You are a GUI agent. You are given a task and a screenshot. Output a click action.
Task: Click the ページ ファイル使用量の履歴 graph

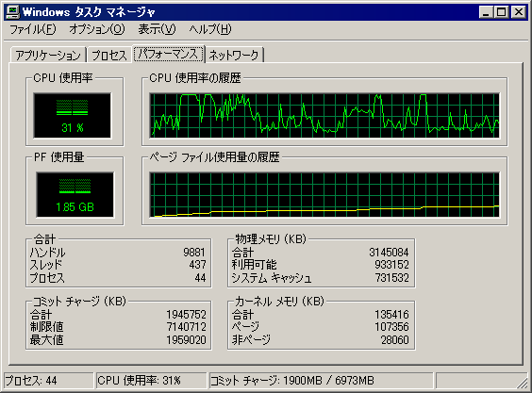point(324,195)
